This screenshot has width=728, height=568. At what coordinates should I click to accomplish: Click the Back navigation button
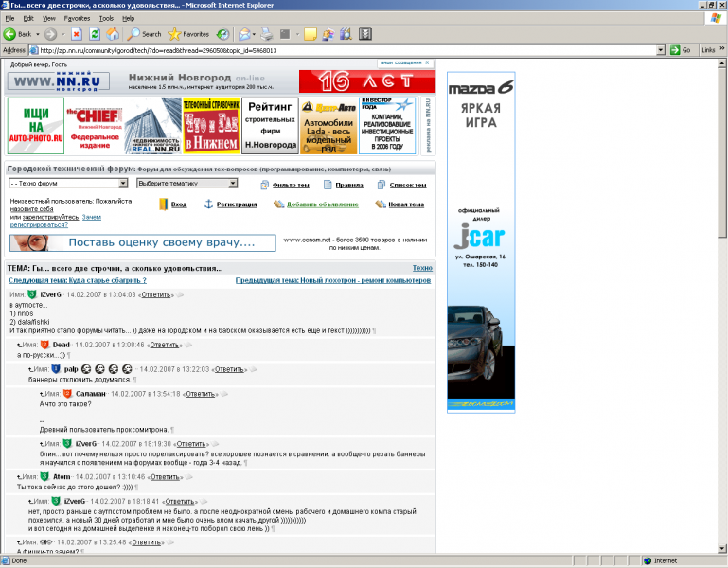[x=18, y=34]
